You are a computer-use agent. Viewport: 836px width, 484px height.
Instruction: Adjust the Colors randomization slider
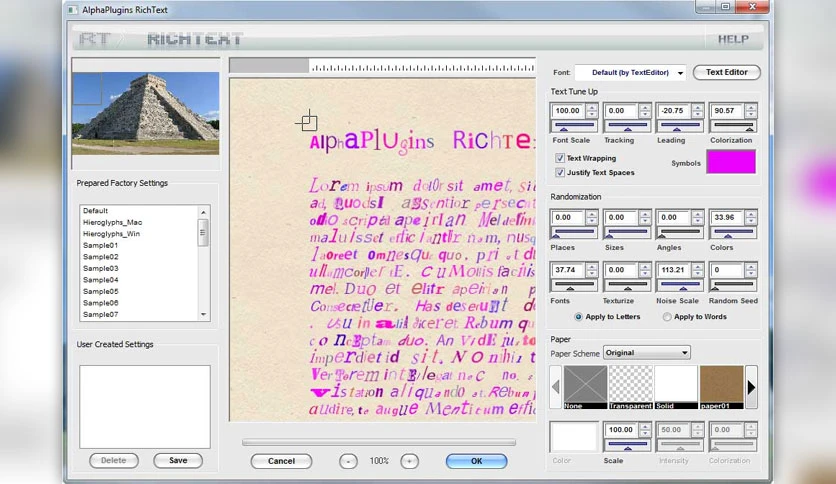(x=733, y=233)
